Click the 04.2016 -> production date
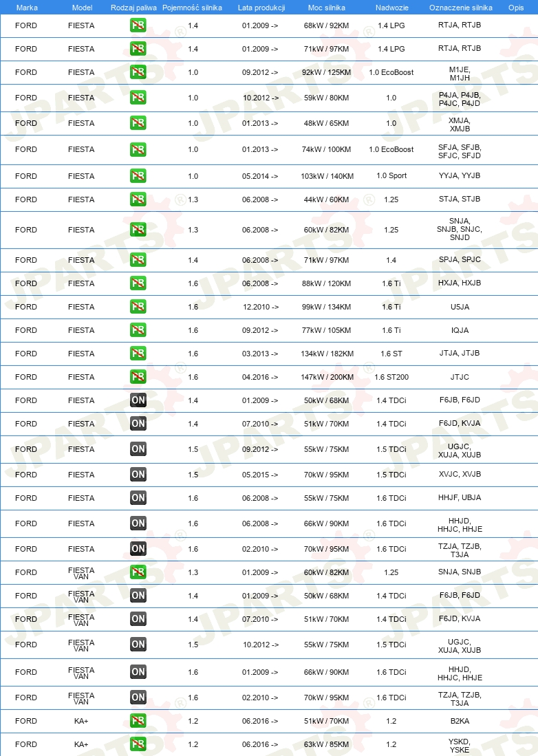 260,377
